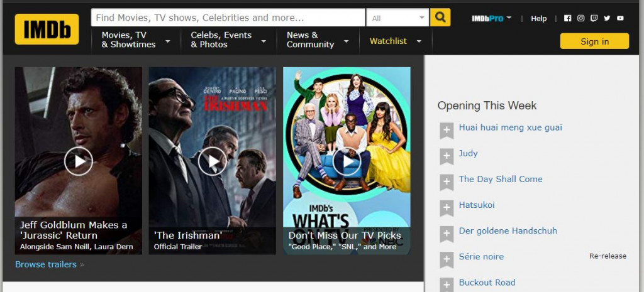Expand Movies, TV & Showtimes menu
Screen dimensions: 644x292
(x=136, y=40)
